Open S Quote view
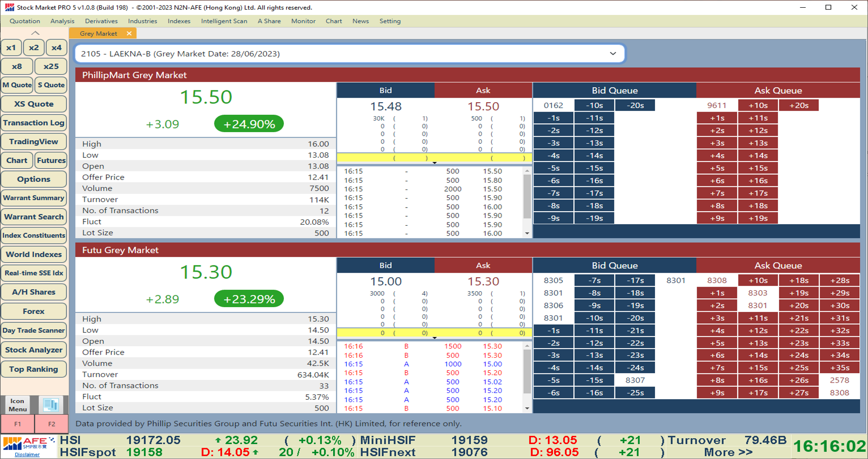 (51, 85)
